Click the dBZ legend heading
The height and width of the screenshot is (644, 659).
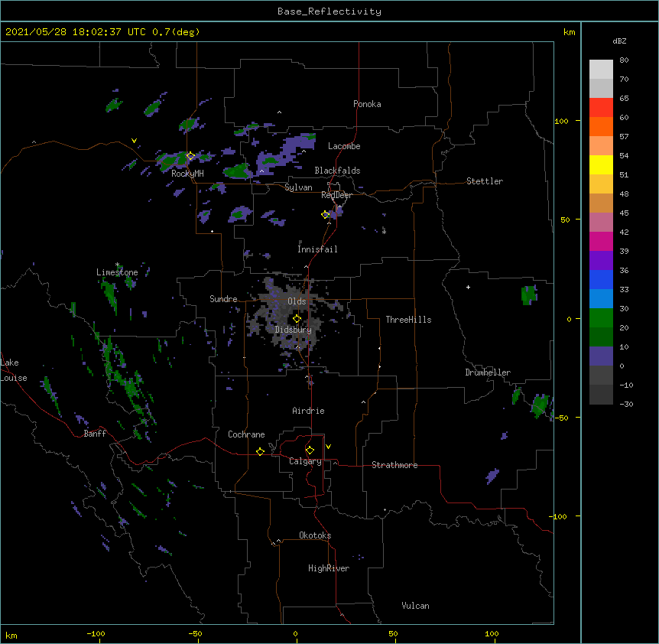click(619, 41)
